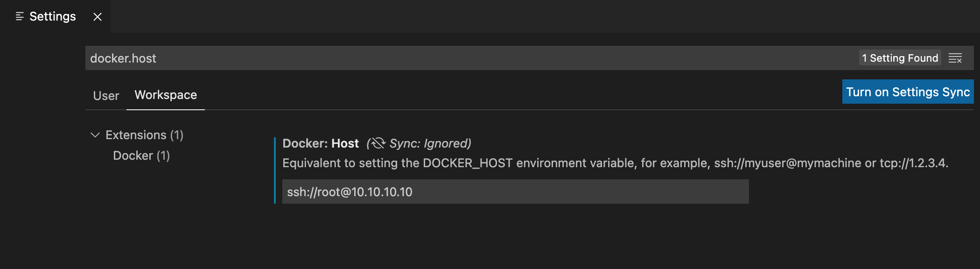Click the DOCKER_HOST setting description text
Image resolution: width=980 pixels, height=269 pixels.
(615, 163)
